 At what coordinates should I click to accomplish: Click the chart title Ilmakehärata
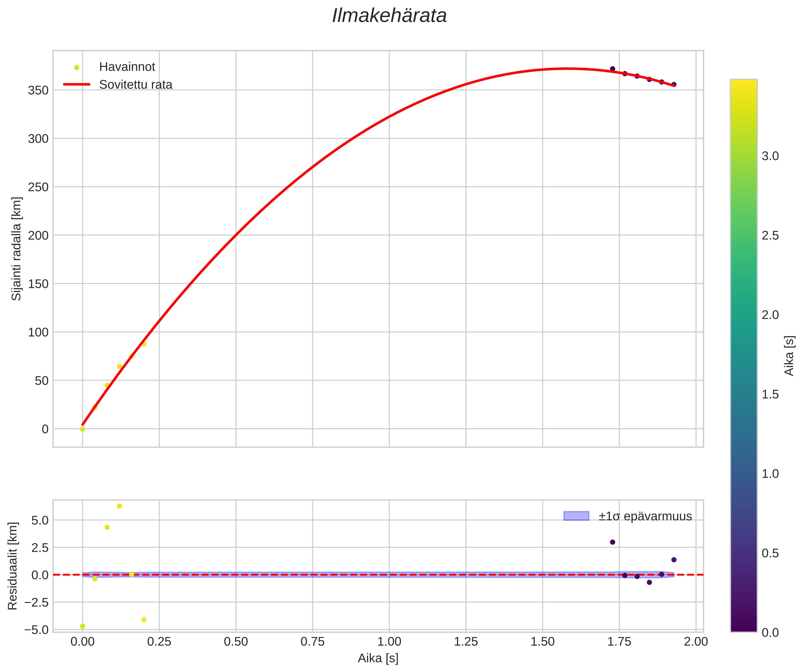[x=389, y=16]
